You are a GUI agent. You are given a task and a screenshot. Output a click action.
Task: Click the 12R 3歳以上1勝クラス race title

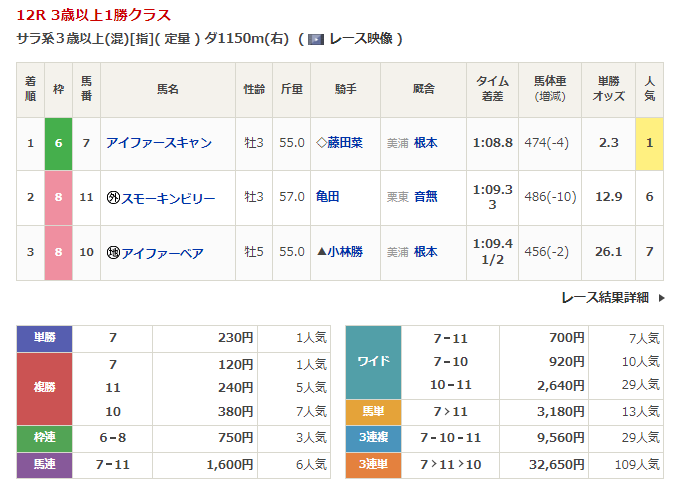94,16
